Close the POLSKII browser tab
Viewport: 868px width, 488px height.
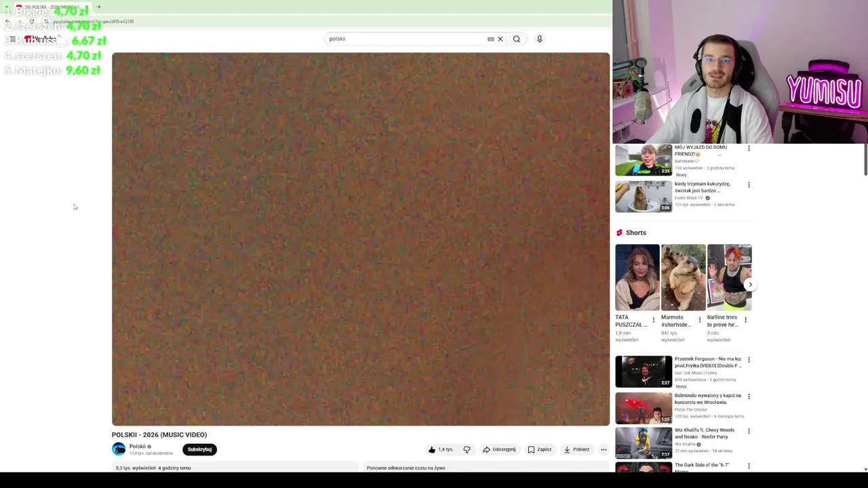tap(87, 7)
